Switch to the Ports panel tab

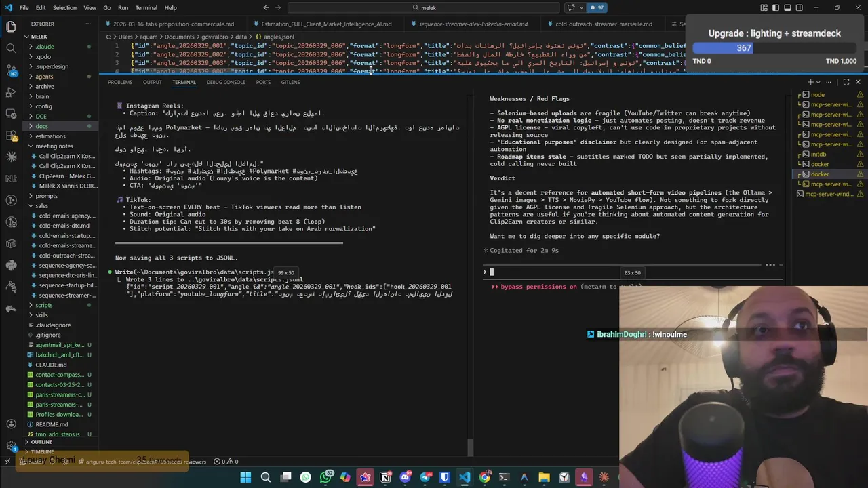263,82
